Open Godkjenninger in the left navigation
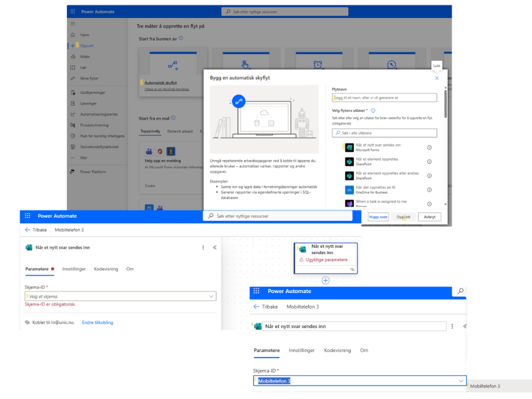This screenshot has height=399, width=532. point(92,92)
